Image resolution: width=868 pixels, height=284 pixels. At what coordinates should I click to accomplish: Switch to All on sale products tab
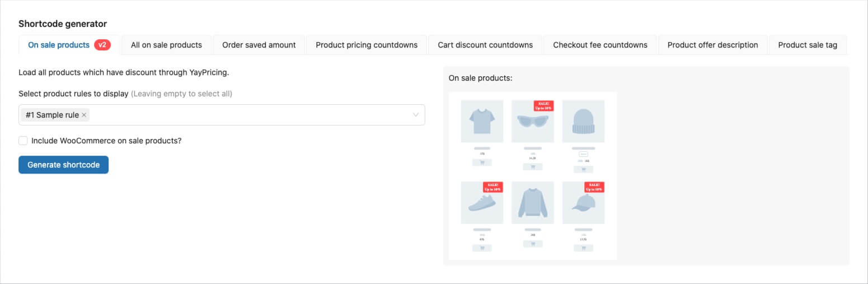[166, 45]
